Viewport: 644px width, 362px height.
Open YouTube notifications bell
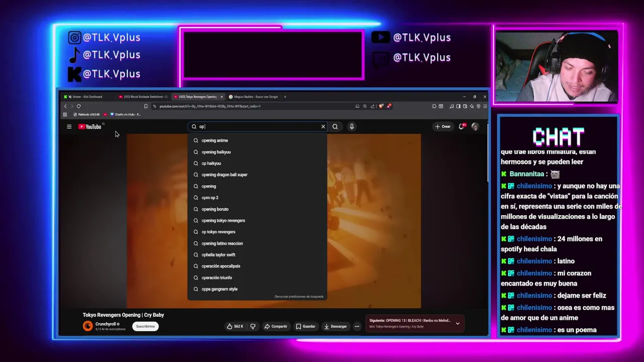click(461, 127)
